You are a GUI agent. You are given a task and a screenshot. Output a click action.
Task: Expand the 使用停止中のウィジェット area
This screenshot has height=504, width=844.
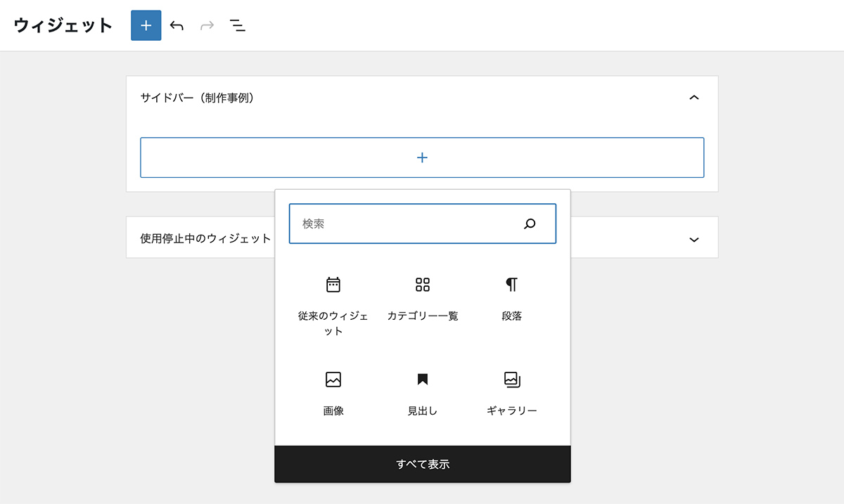coord(693,239)
